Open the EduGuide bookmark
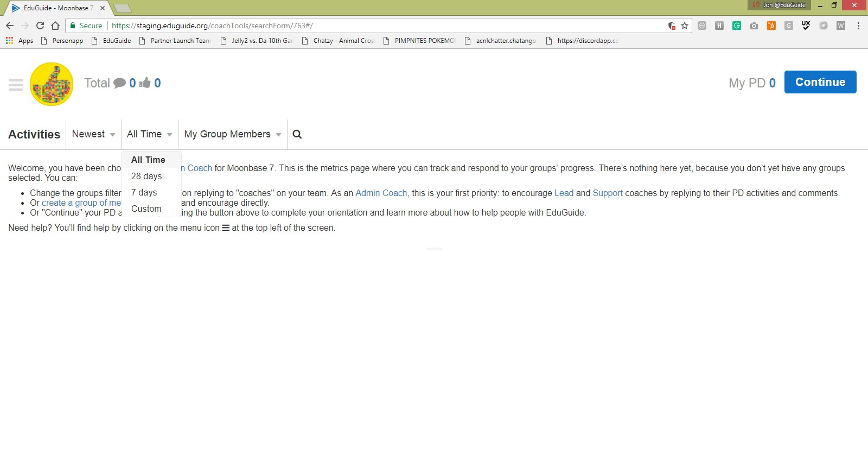868x467 pixels. pyautogui.click(x=111, y=41)
